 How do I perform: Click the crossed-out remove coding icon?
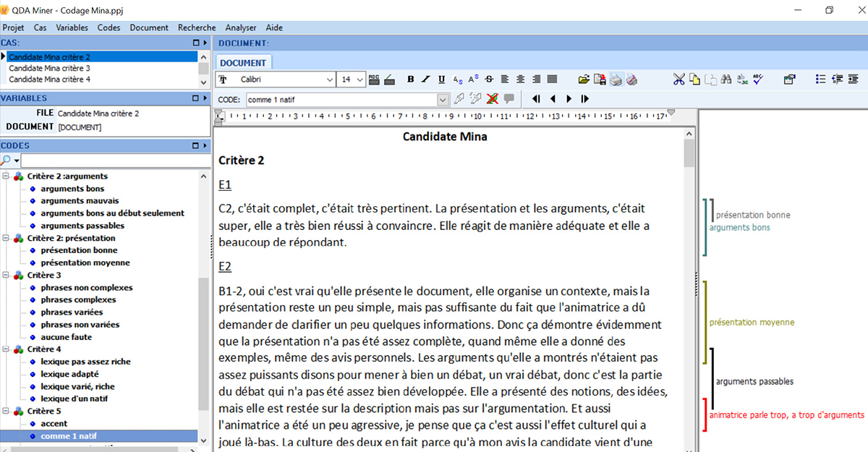[493, 99]
